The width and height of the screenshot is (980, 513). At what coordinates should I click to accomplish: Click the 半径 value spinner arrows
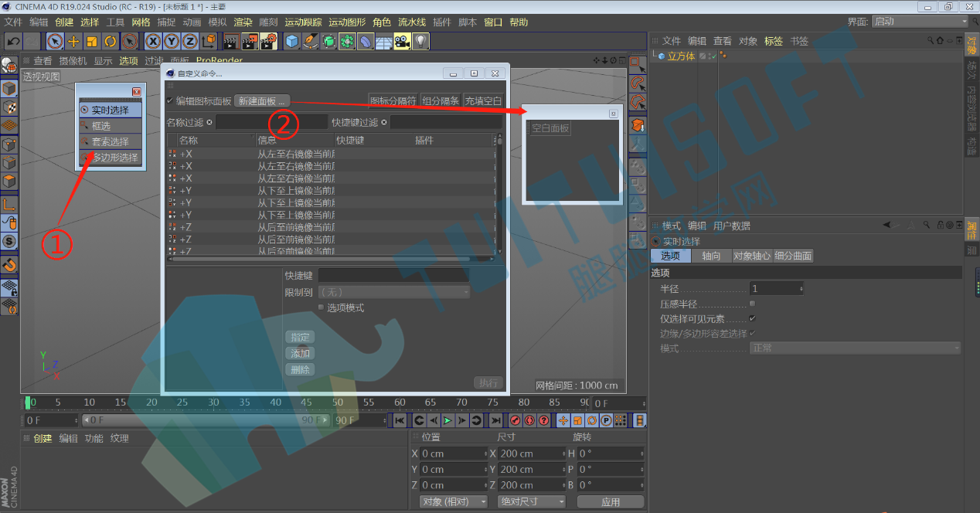[801, 288]
